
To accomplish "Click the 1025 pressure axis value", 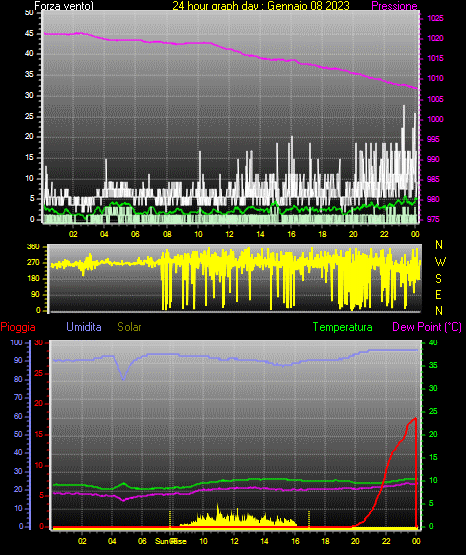I will [435, 18].
